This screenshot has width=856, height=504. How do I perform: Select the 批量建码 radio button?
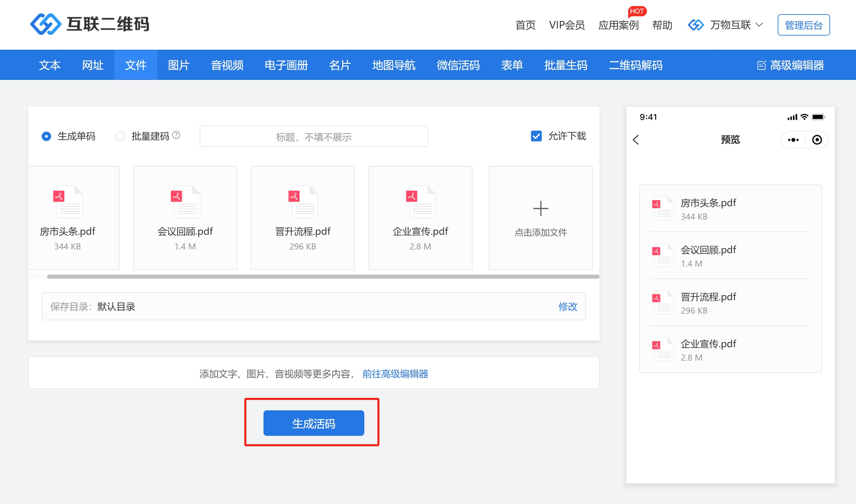[120, 136]
